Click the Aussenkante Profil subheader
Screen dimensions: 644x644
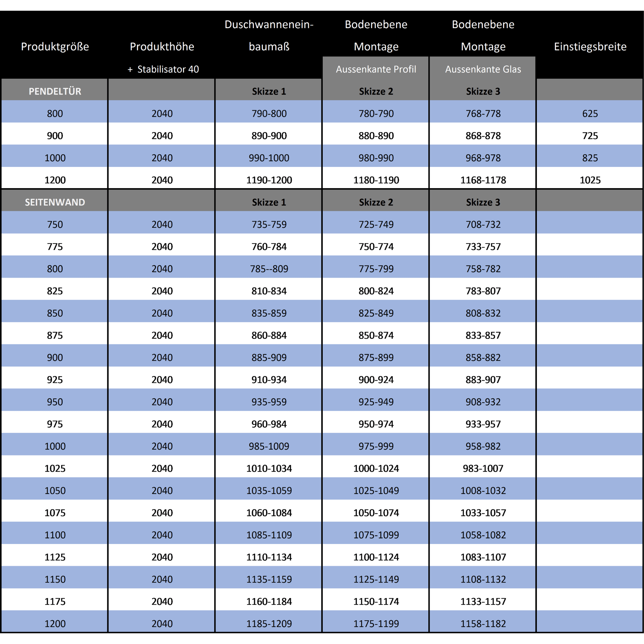click(376, 69)
